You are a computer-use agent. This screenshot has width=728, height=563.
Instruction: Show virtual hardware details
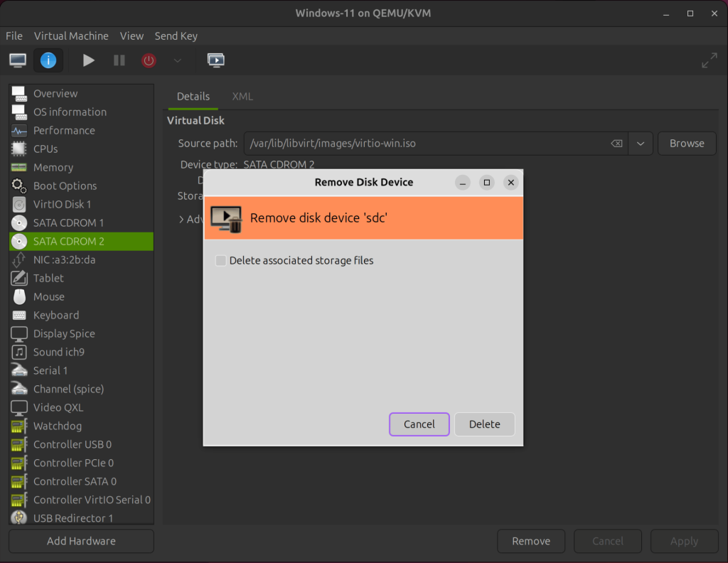[x=48, y=60]
